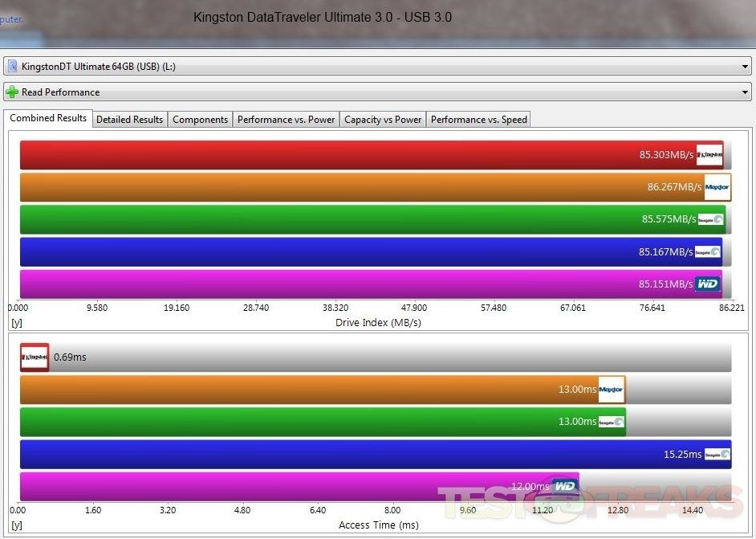Screen dimensions: 756x539
Task: Click the WD logo on the 12.00ms bar
Action: 564,486
